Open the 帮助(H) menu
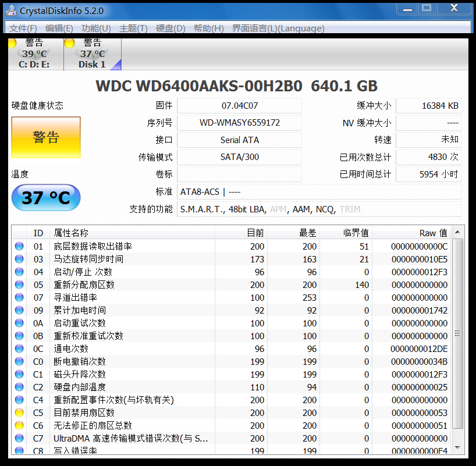The height and width of the screenshot is (466, 476). coord(209,29)
